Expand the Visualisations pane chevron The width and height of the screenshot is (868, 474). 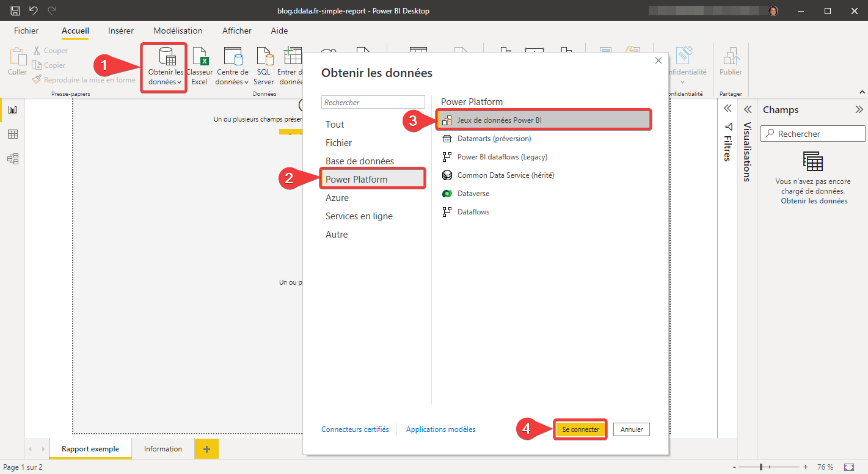(x=748, y=109)
